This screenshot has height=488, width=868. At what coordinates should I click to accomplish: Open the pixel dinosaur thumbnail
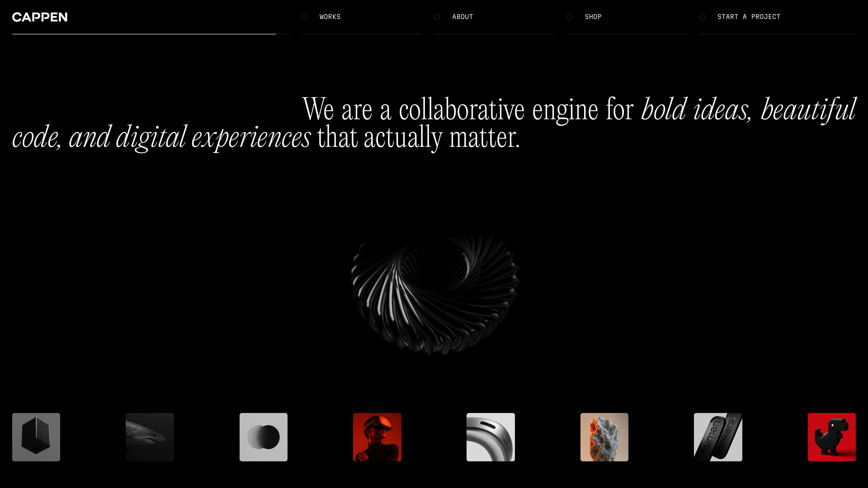(832, 437)
